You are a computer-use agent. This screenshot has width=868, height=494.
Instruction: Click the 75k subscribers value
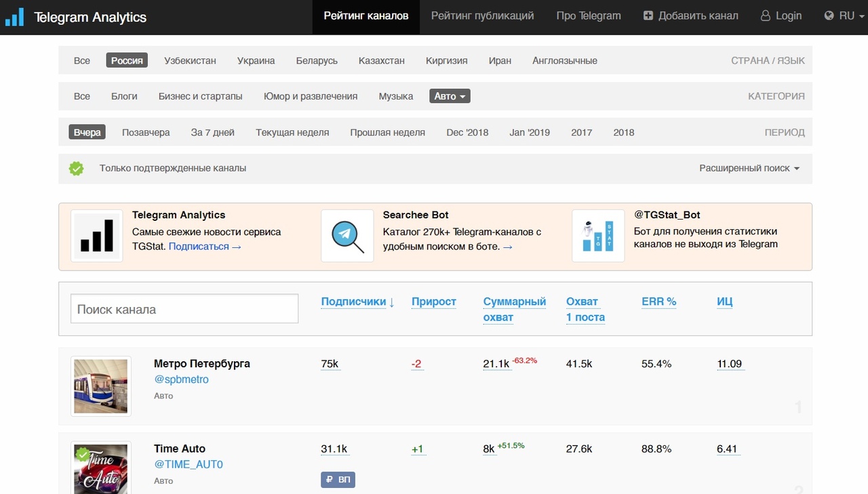pos(330,364)
